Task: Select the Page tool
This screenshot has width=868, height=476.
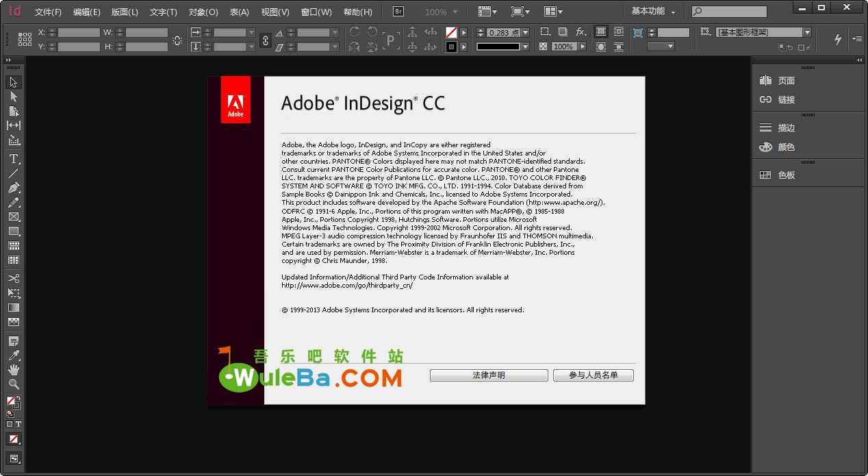Action: pyautogui.click(x=14, y=111)
